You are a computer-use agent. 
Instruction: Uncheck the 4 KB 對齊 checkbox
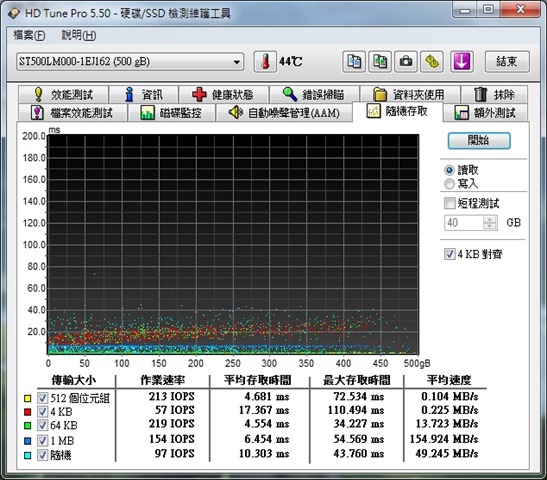coord(450,254)
